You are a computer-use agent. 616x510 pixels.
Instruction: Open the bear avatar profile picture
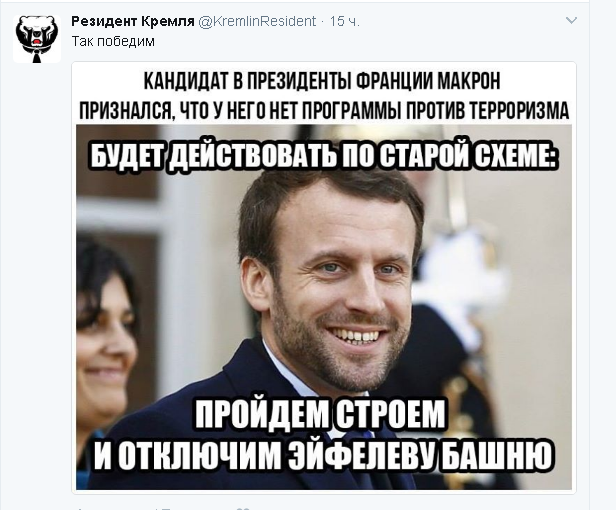[37, 39]
